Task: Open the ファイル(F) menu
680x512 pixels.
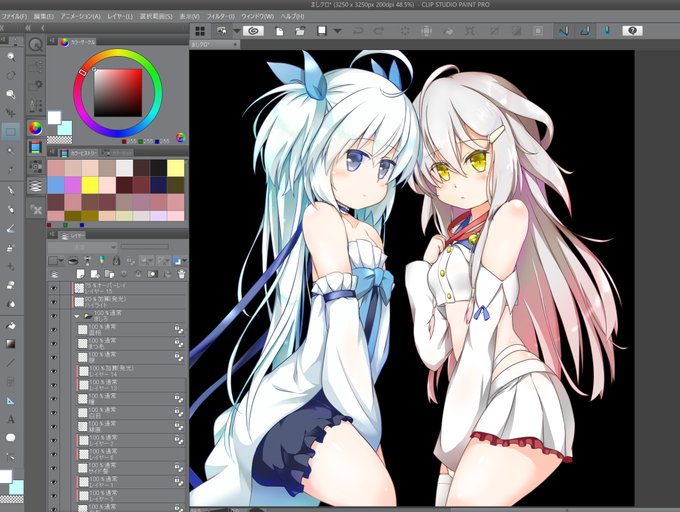Action: point(14,16)
